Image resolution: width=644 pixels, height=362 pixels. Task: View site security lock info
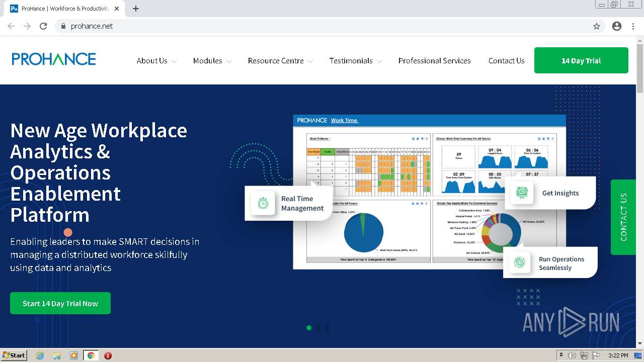tap(63, 26)
